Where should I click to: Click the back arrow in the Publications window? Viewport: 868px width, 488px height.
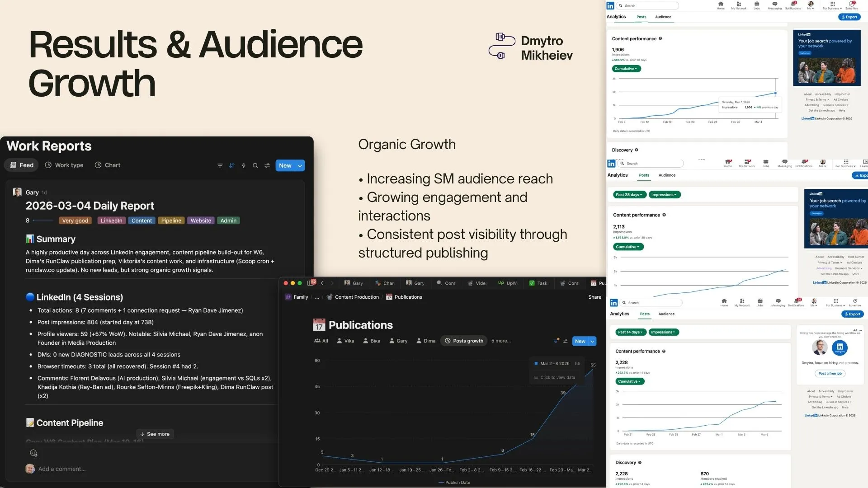pyautogui.click(x=322, y=283)
